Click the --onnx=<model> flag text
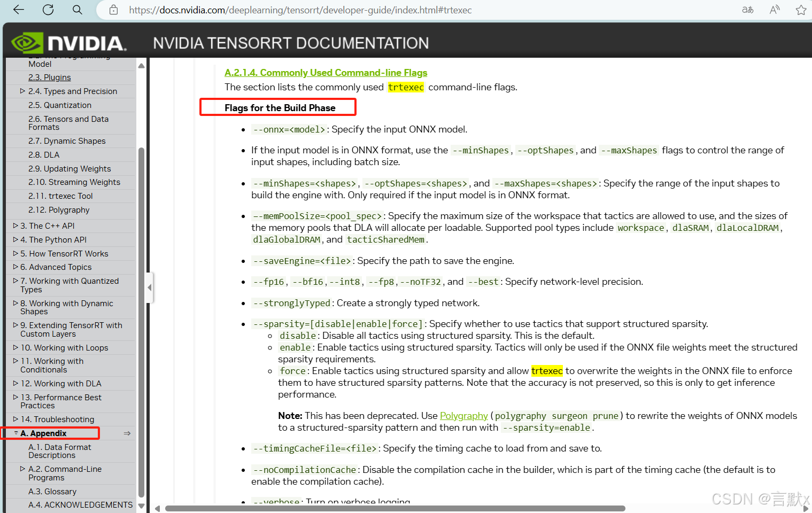 [289, 129]
